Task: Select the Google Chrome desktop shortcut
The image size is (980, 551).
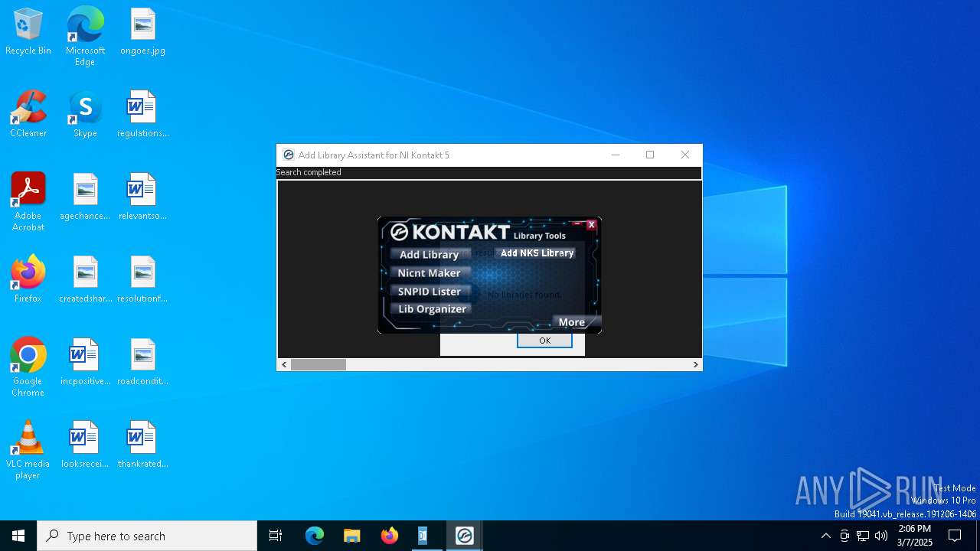Action: coord(28,367)
